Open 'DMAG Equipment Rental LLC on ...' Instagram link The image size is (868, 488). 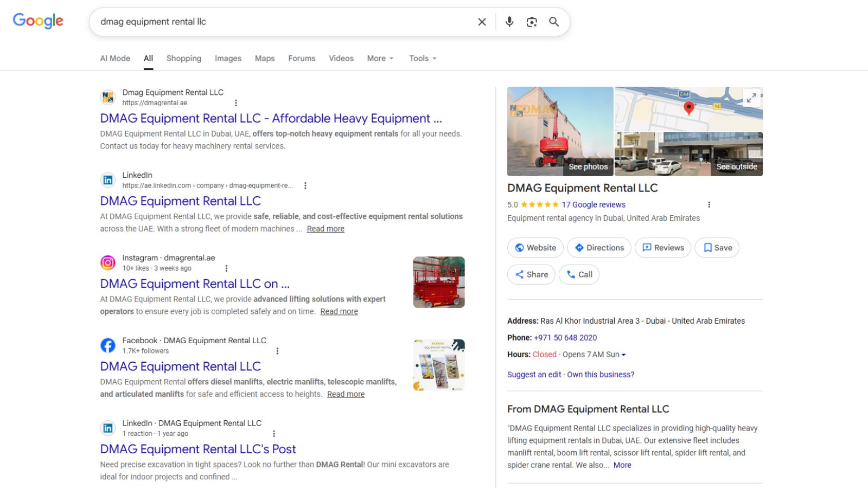(195, 284)
